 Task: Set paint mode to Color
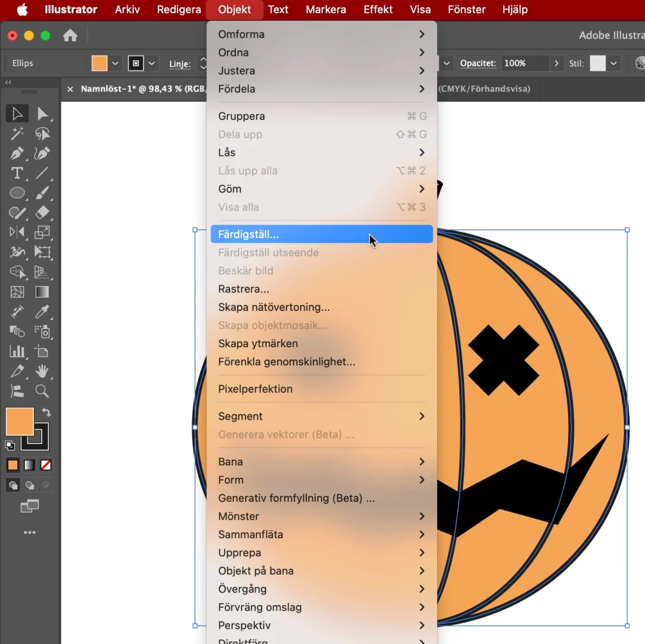click(13, 465)
